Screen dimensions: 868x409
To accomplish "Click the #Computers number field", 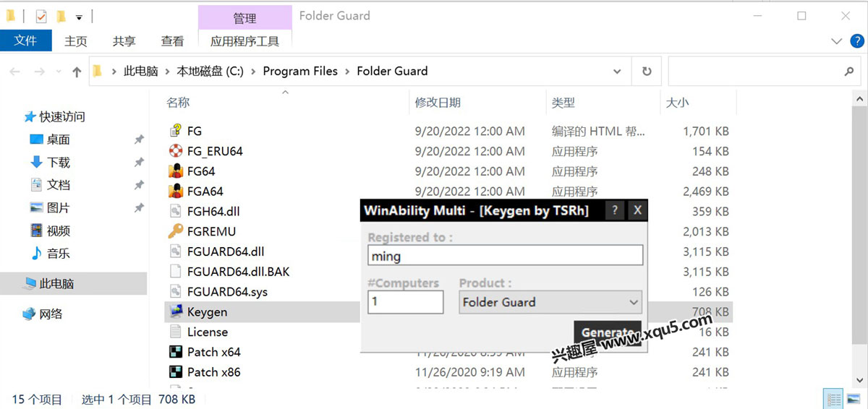I will coord(405,302).
